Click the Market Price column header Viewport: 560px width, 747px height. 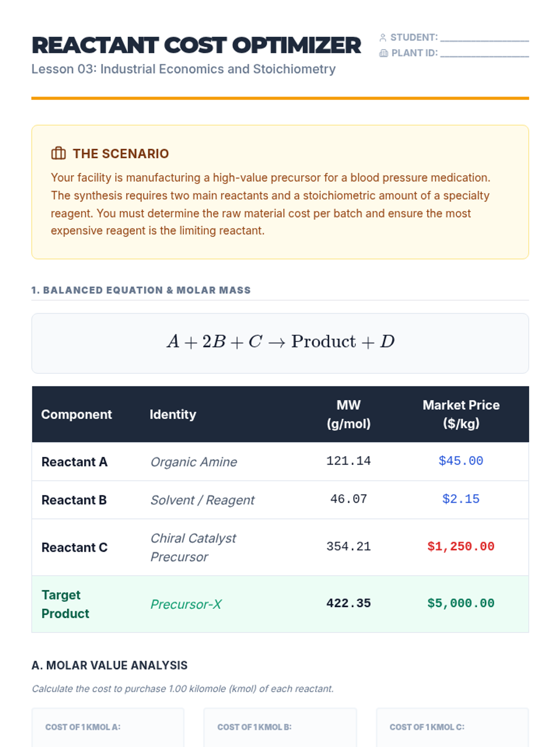(x=461, y=414)
